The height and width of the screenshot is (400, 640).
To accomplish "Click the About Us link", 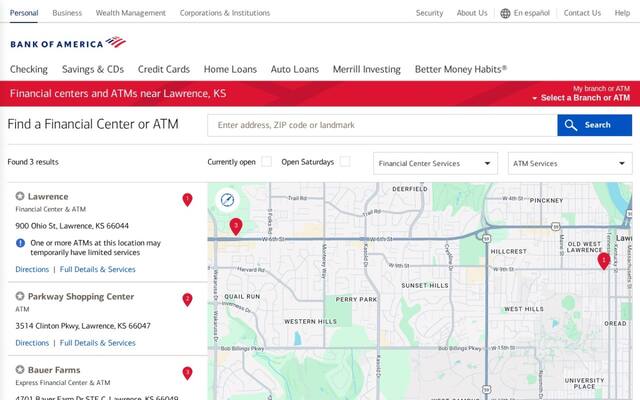I will (x=472, y=13).
